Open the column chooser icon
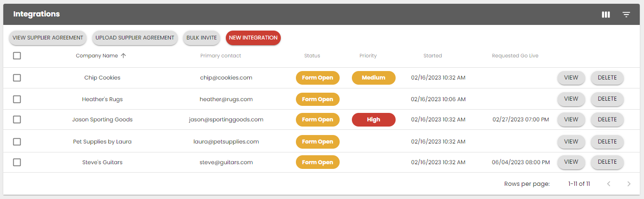The width and height of the screenshot is (644, 199). (x=606, y=15)
